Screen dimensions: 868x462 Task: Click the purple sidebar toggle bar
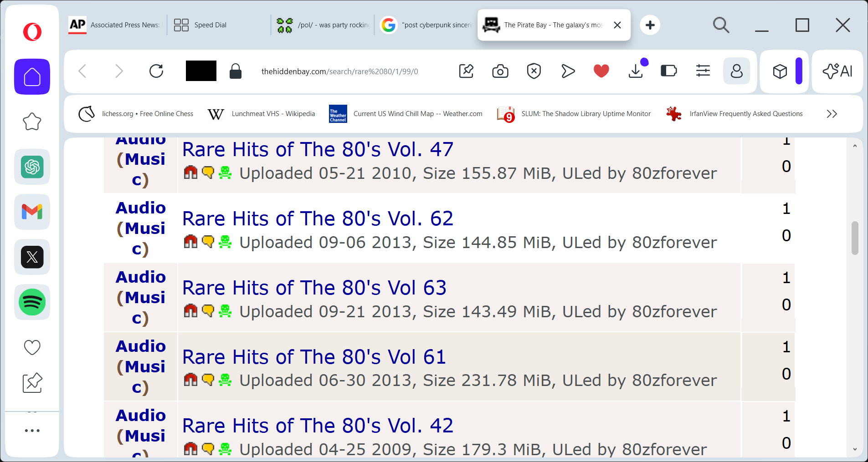(x=799, y=71)
